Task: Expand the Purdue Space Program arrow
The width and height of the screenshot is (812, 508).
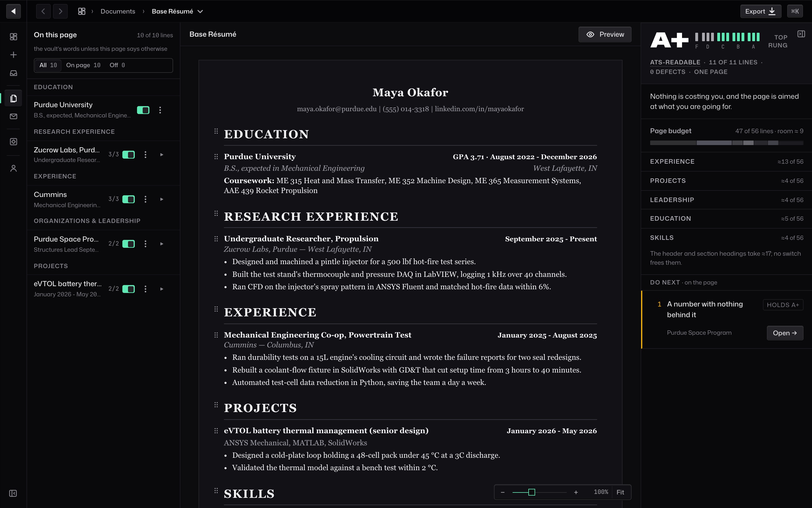Action: (x=162, y=244)
